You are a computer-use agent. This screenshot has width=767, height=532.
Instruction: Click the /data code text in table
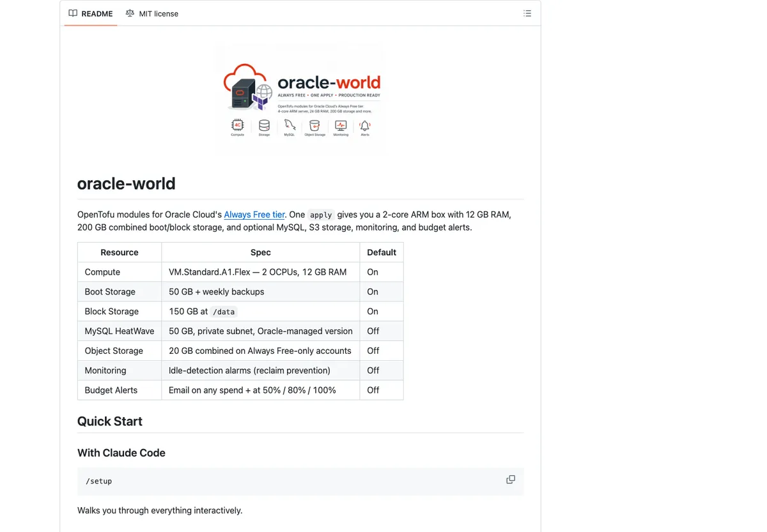(x=224, y=312)
